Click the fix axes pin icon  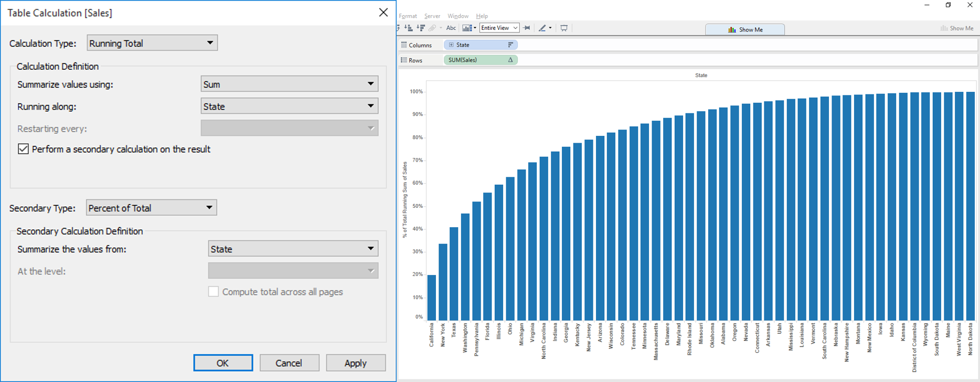(527, 28)
